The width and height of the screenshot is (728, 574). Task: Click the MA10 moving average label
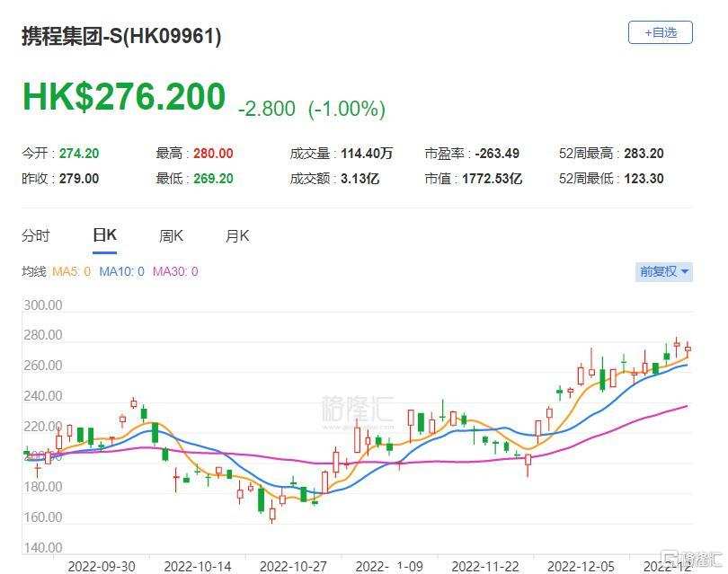(x=121, y=271)
